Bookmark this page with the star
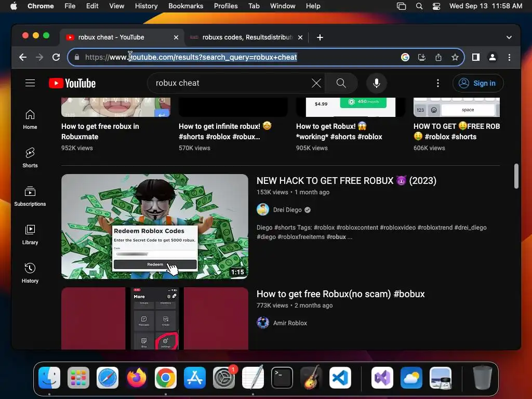The image size is (532, 399). [x=455, y=57]
